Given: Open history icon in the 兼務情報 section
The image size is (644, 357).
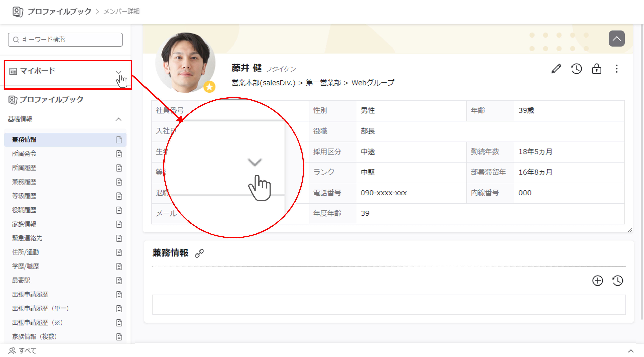Looking at the screenshot, I should pyautogui.click(x=618, y=280).
